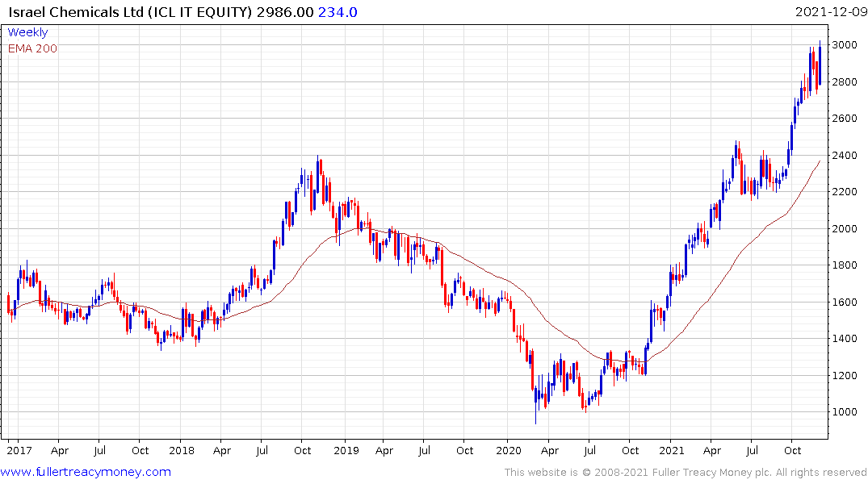Click the 1200 price axis label
This screenshot has height=484, width=868.
845,376
